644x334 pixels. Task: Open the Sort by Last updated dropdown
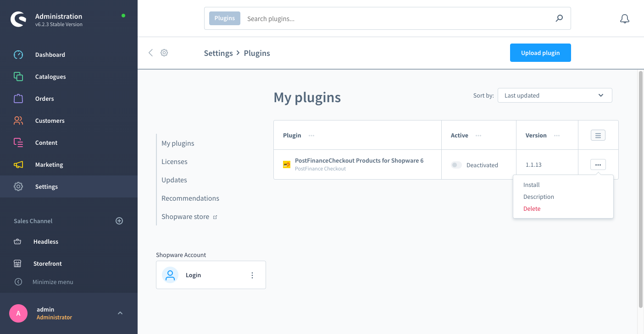(555, 95)
